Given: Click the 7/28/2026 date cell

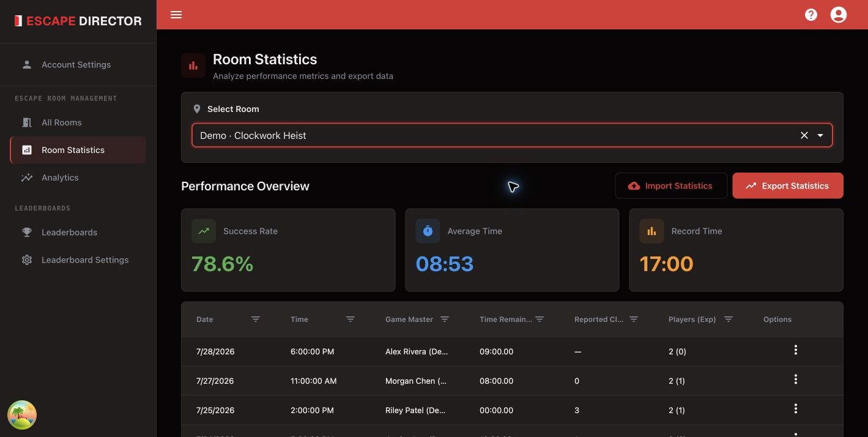Looking at the screenshot, I should [215, 351].
